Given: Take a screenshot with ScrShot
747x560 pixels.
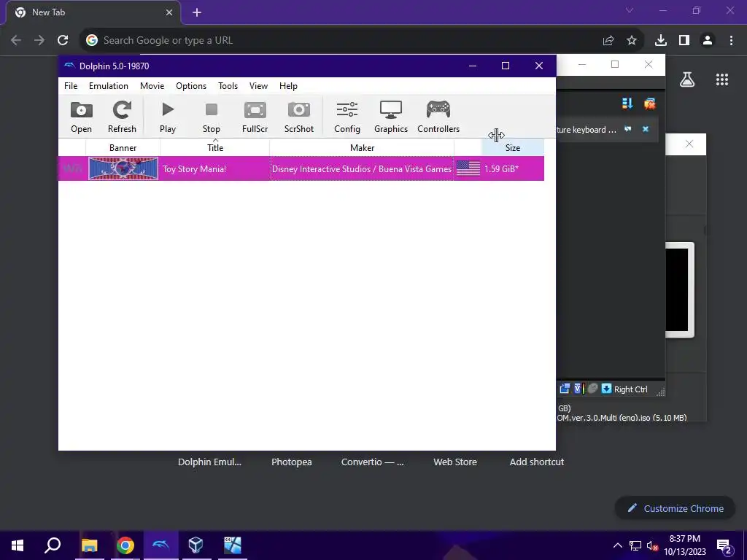Looking at the screenshot, I should pyautogui.click(x=298, y=117).
